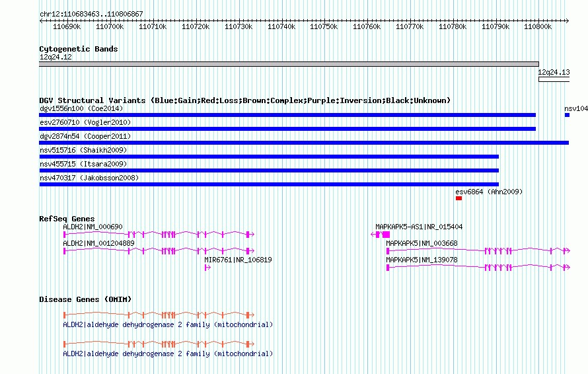Open variant label dgv2874n54 (Cooper2011)
Image resolution: width=588 pixels, height=374 pixels.
(85, 136)
